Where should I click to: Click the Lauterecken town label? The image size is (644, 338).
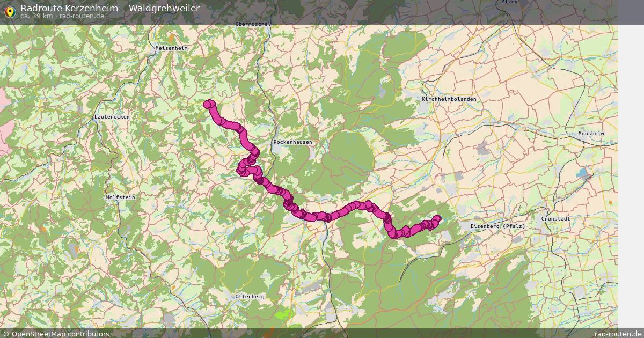click(x=112, y=116)
